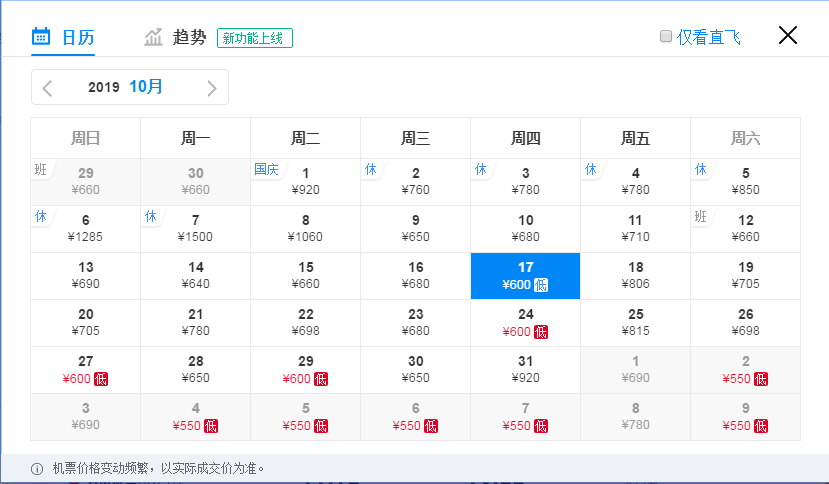Select November 3 priced ¥690

click(x=86, y=417)
